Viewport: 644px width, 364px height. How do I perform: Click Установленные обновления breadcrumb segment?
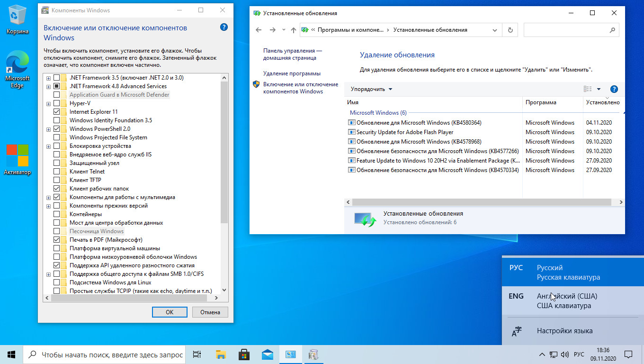pos(430,30)
